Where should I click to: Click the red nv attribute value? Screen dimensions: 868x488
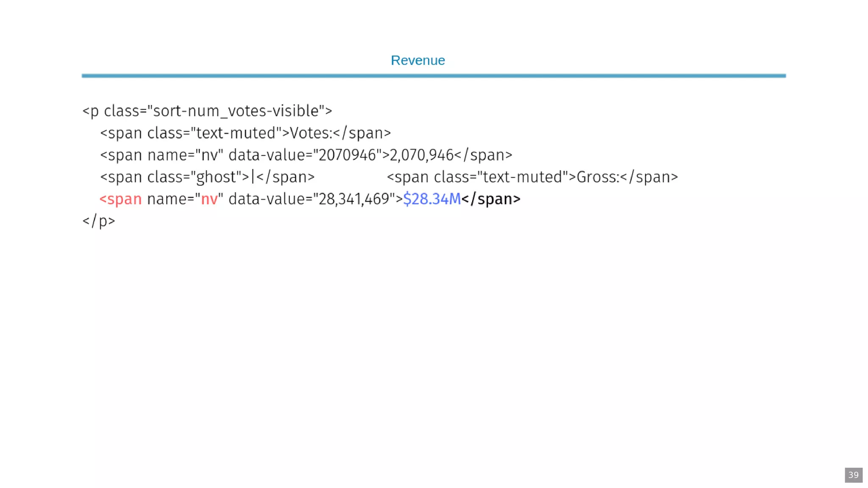click(x=209, y=199)
